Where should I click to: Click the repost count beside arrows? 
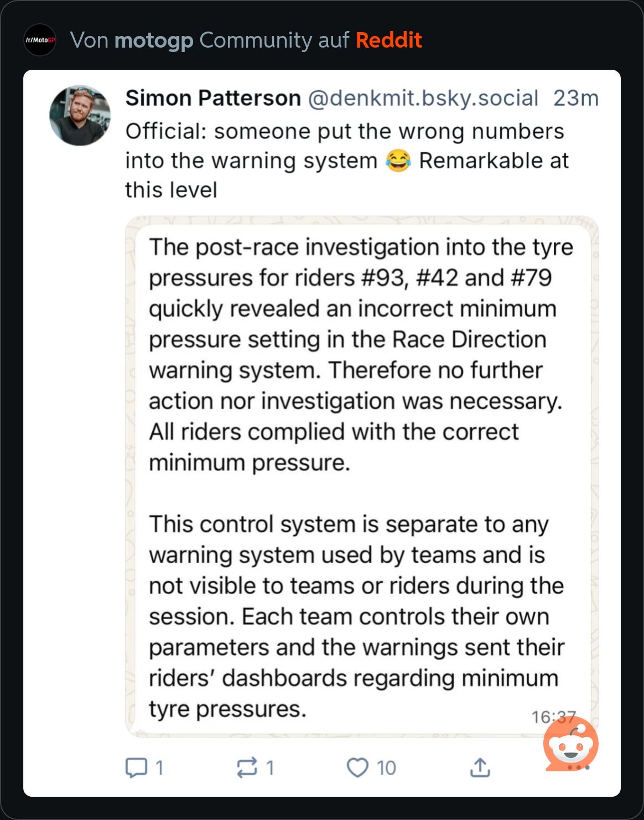point(270,768)
